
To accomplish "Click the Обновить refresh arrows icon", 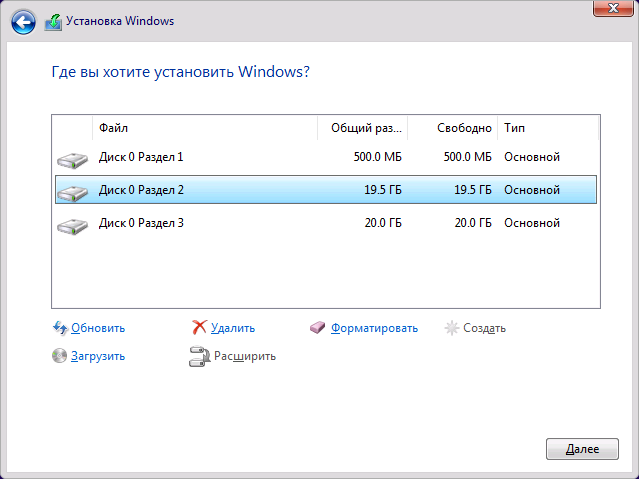I will tap(60, 328).
